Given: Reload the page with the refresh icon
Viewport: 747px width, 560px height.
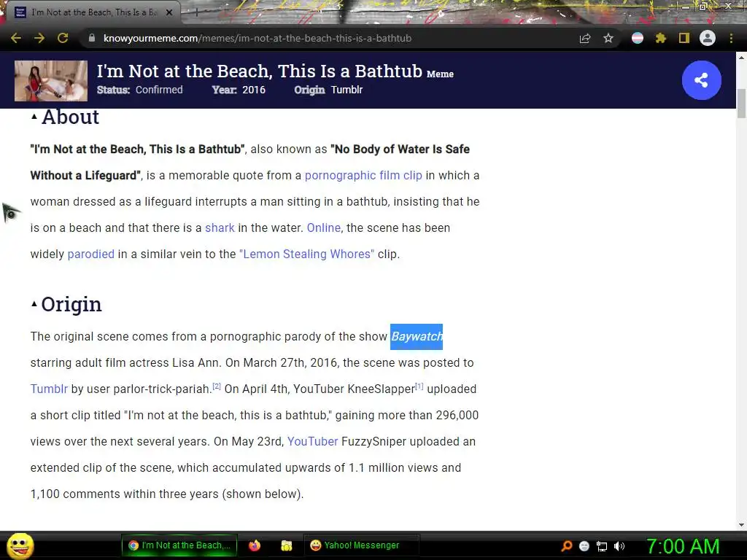Looking at the screenshot, I should 63,38.
